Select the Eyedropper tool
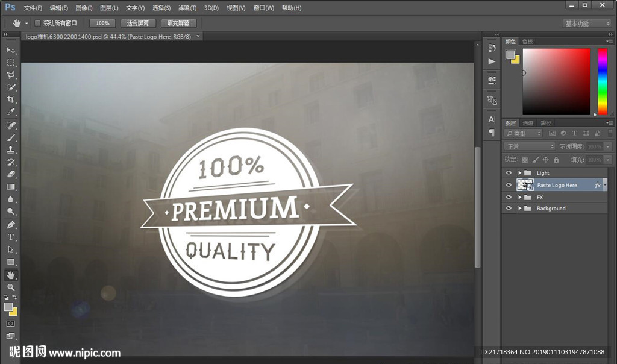Viewport: 617px width, 364px height. pos(11,111)
